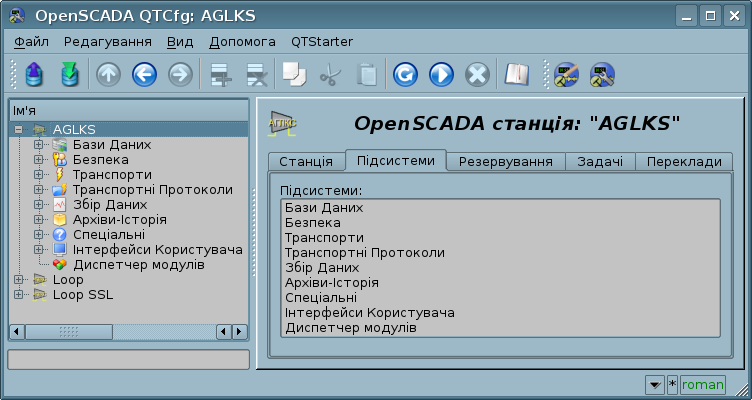Switch to the Резервування tab
Viewport: 752px width, 400px height.
505,162
